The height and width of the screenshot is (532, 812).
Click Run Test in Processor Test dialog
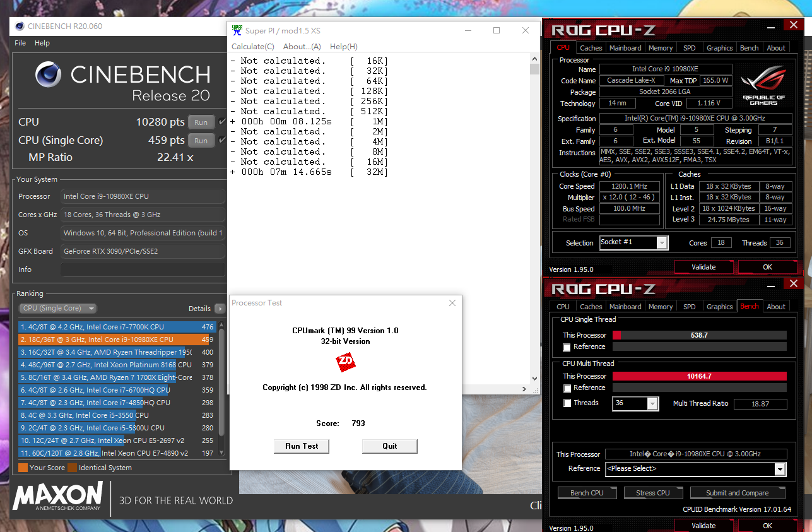pos(302,446)
